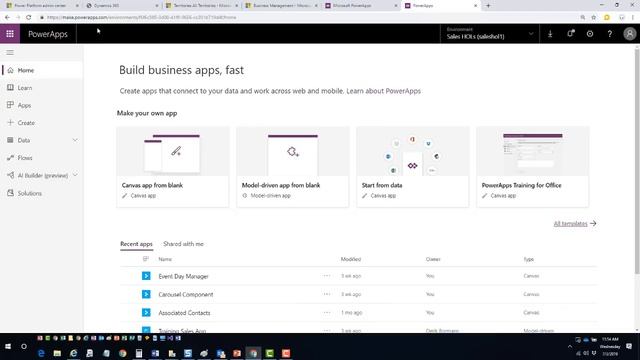Expand the Data section chevron
This screenshot has width=640, height=360.
click(75, 140)
